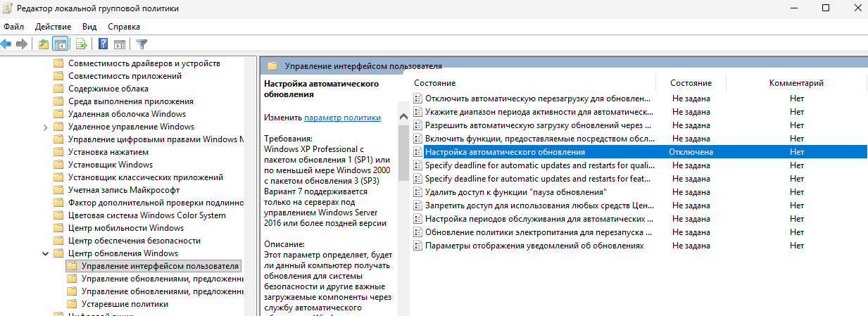The height and width of the screenshot is (316, 868).
Task: Open the Файл menu
Action: click(14, 27)
